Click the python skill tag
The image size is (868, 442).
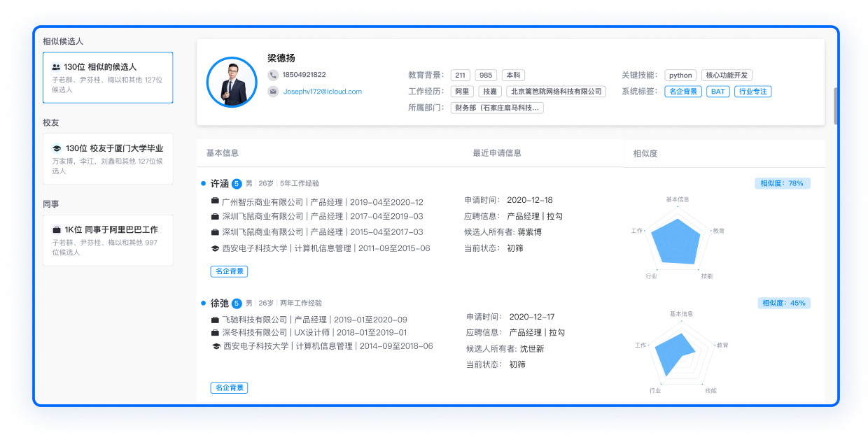(680, 76)
